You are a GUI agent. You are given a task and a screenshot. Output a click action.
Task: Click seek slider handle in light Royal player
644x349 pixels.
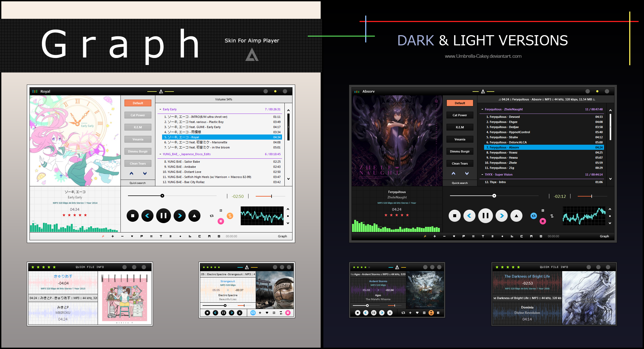[162, 196]
